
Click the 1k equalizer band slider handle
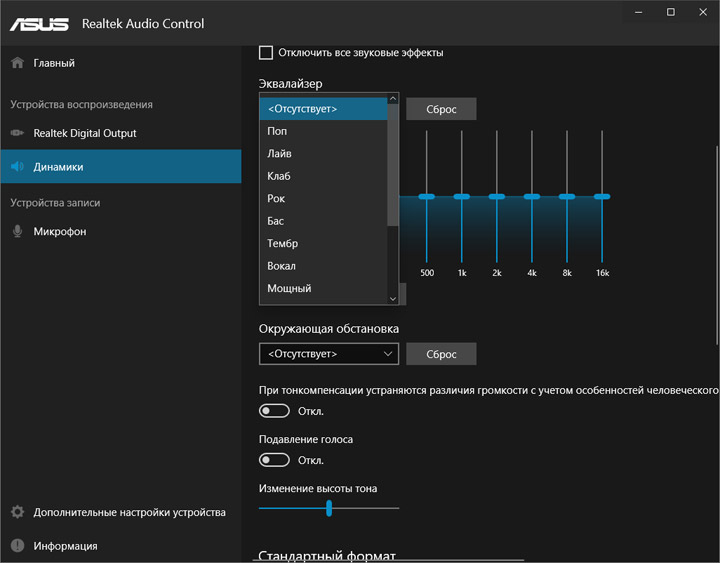click(462, 197)
